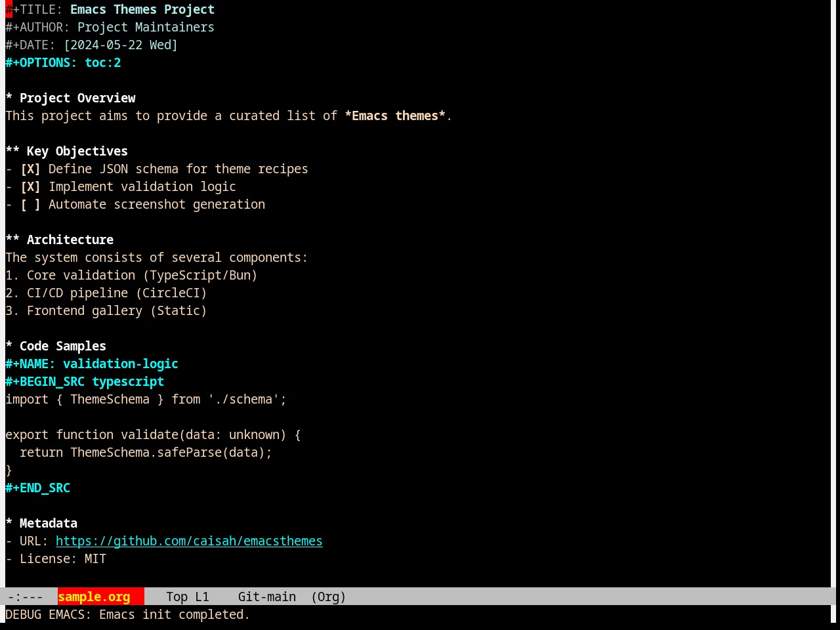Click the bold *Emacs themes* text
840x630 pixels.
395,116
